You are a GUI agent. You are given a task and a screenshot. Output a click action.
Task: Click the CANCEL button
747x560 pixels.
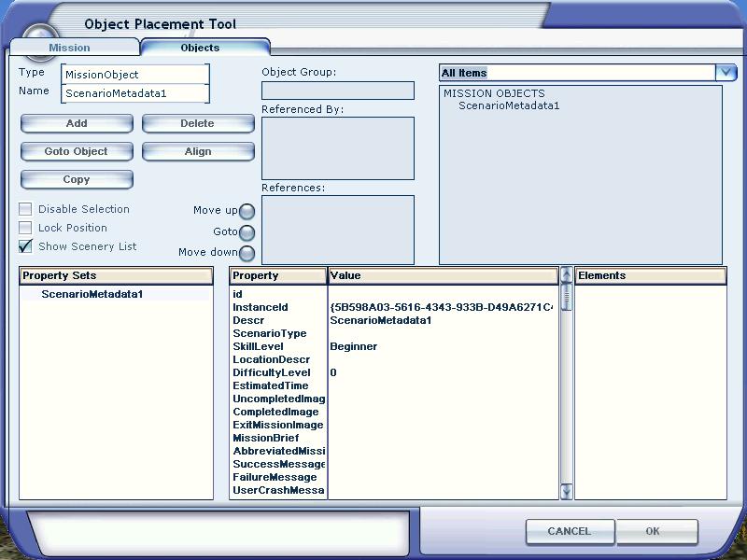click(x=570, y=531)
